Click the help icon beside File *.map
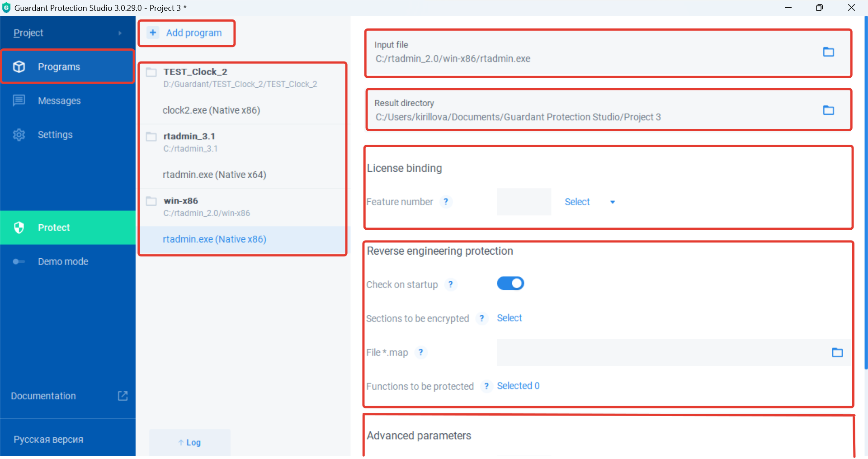This screenshot has height=459, width=868. click(x=420, y=352)
